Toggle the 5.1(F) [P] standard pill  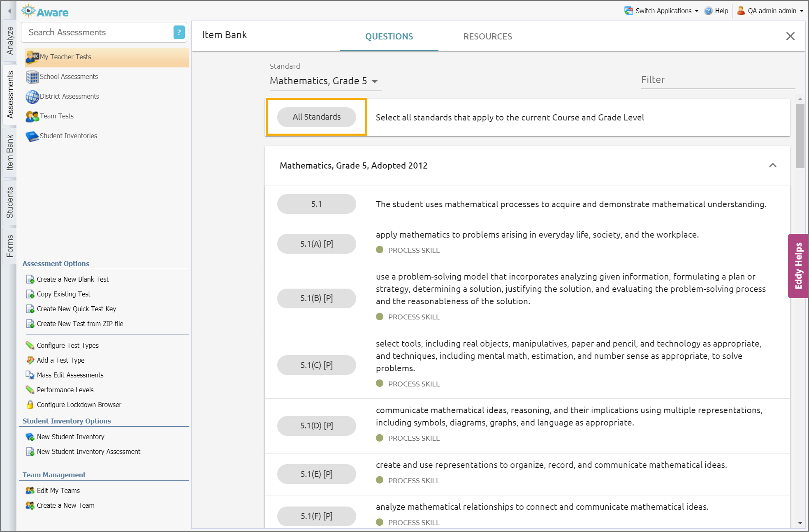317,516
